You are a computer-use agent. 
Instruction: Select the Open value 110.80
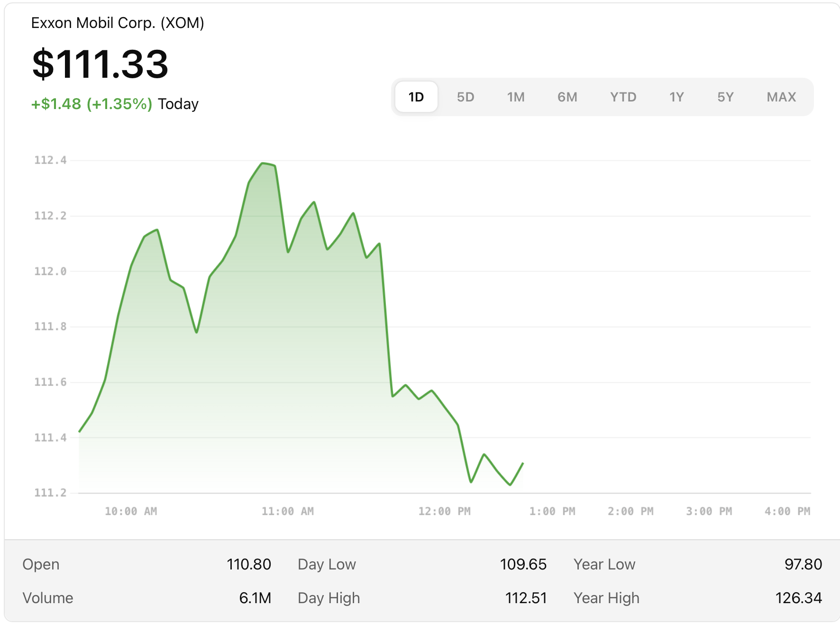pyautogui.click(x=248, y=564)
